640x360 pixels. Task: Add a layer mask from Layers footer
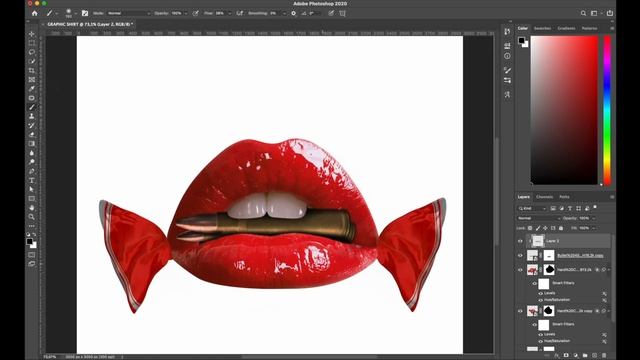point(566,356)
